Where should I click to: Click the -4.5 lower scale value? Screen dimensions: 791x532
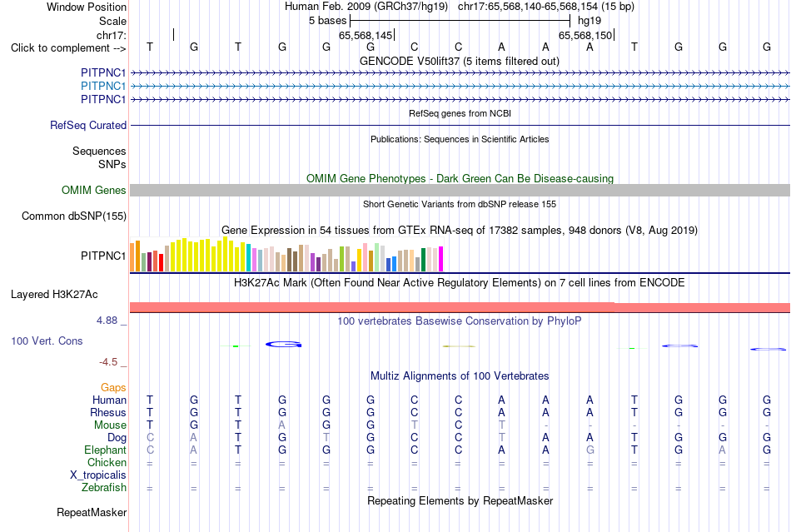click(108, 361)
